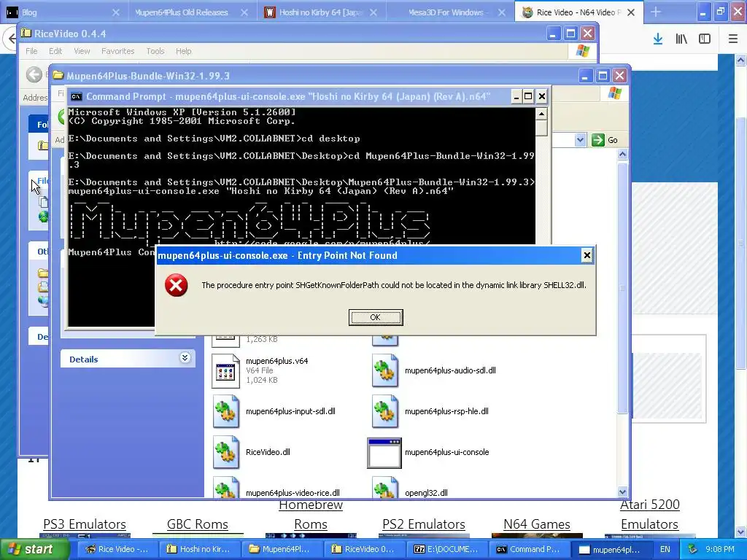Open the N64 Games link
The width and height of the screenshot is (747, 560).
click(537, 524)
